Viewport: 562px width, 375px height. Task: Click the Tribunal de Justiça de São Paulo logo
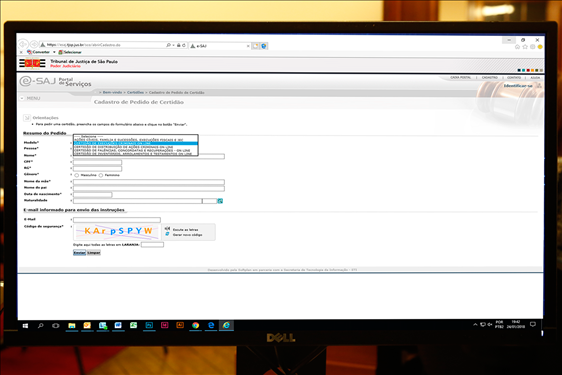(32, 63)
